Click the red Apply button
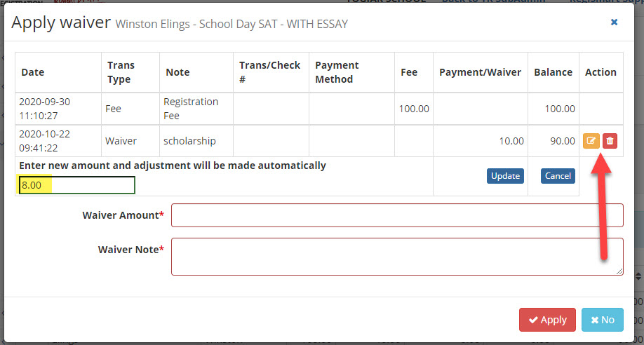This screenshot has height=345, width=644. pos(547,320)
